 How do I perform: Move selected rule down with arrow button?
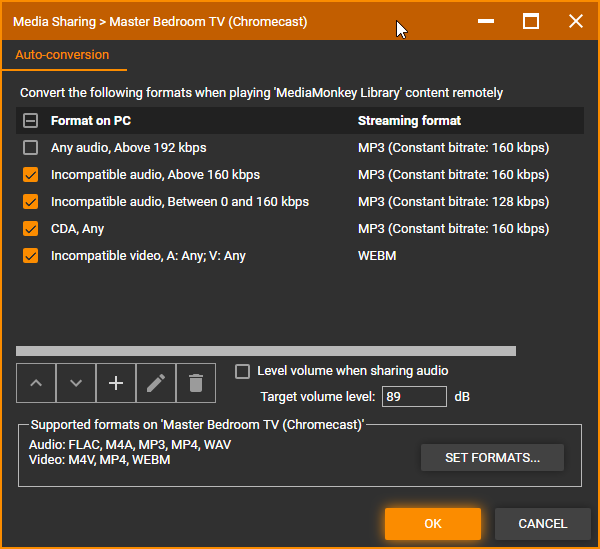point(76,383)
